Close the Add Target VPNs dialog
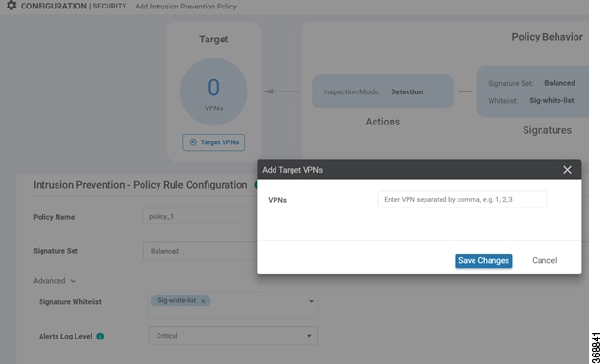 [567, 170]
